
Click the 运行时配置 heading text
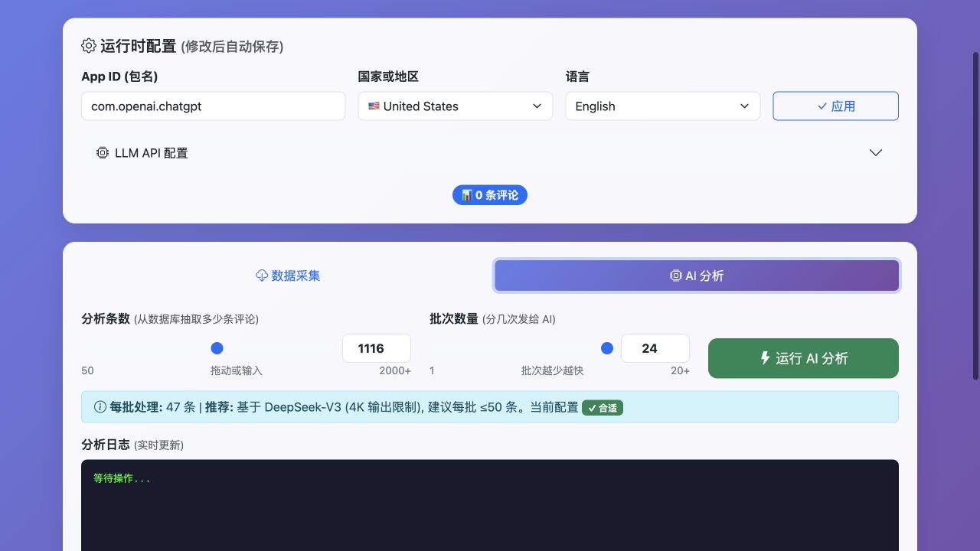click(138, 46)
